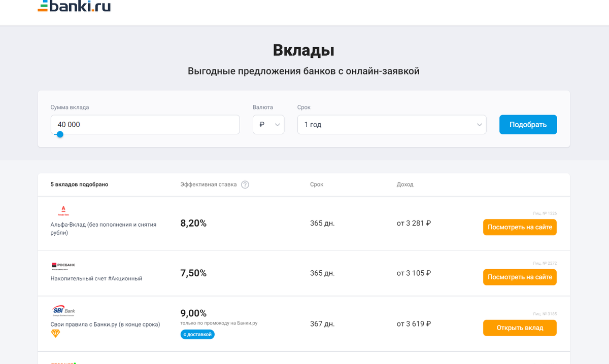
Task: Open the effective rate help question mark
Action: click(245, 185)
